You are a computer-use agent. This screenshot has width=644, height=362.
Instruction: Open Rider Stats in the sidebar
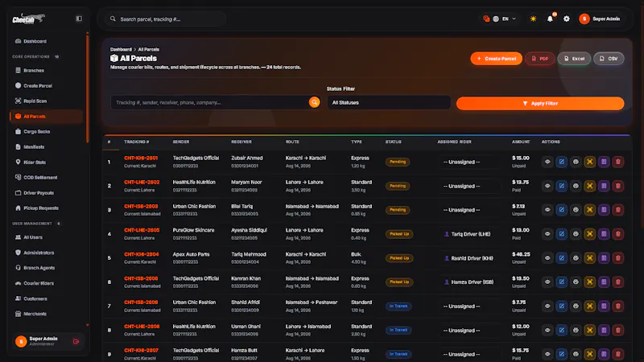pos(47,162)
